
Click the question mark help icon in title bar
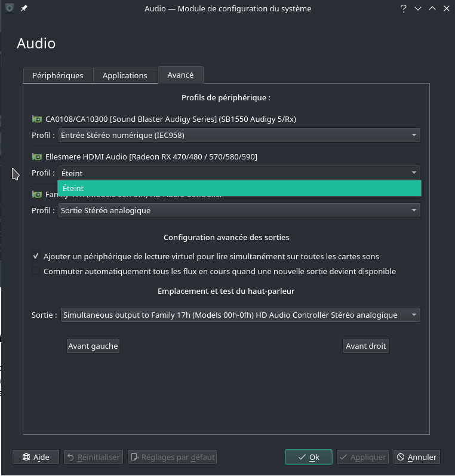click(x=404, y=9)
